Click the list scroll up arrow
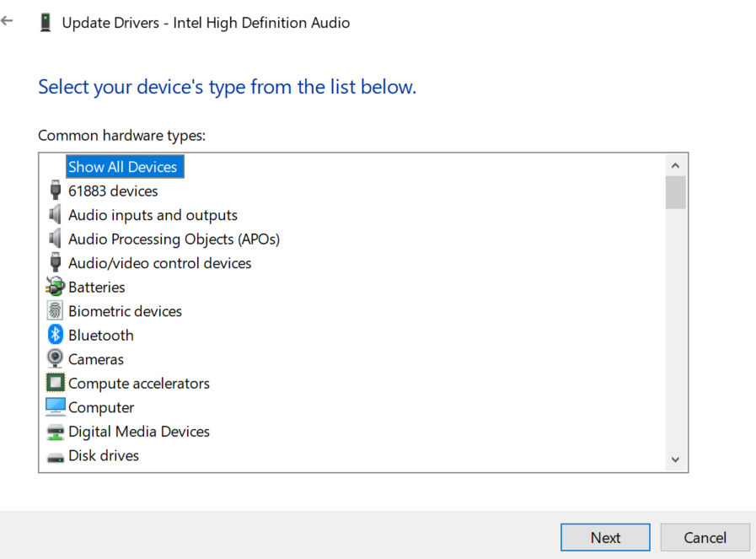The width and height of the screenshot is (756, 559). click(x=675, y=166)
